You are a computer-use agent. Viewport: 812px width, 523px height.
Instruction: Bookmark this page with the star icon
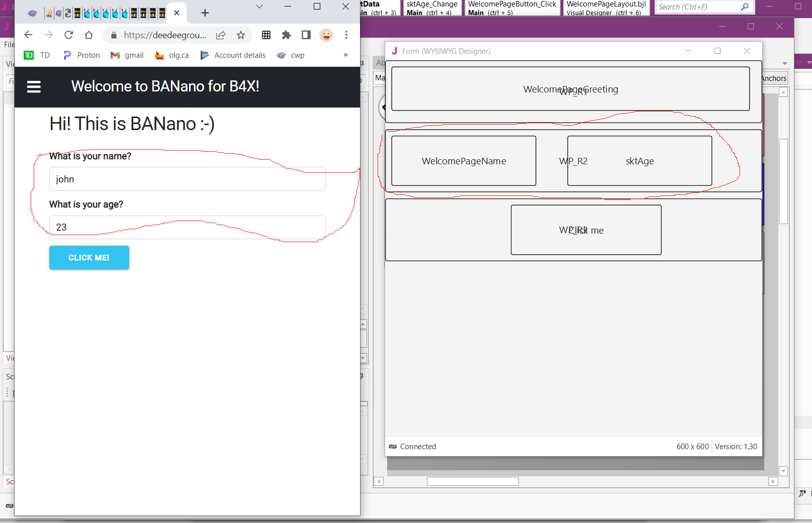[x=241, y=35]
